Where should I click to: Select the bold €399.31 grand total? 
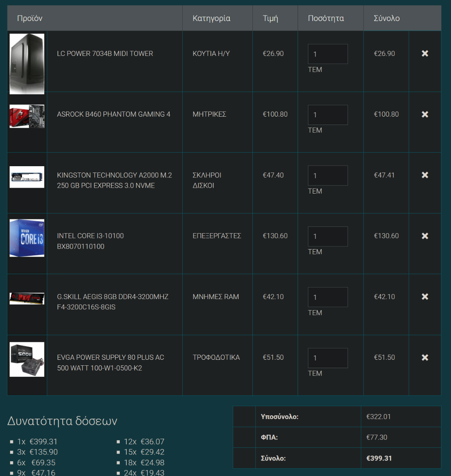pos(379,458)
